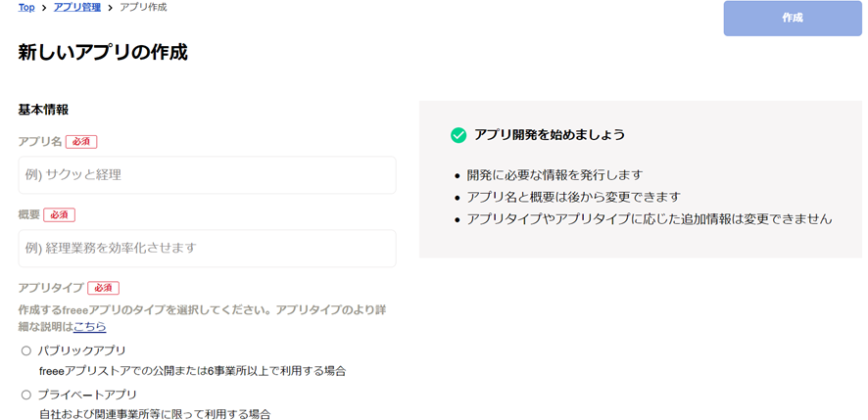Click the 必須 badge beside アプリタイプ
The width and height of the screenshot is (868, 420).
[x=103, y=289]
